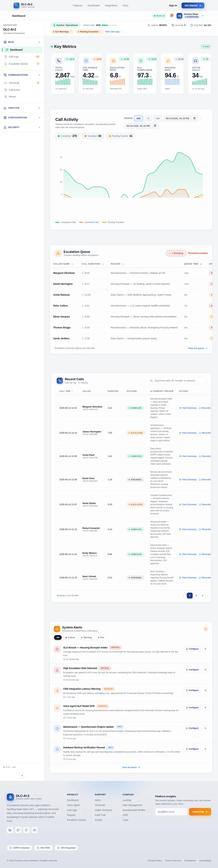218x868 pixels.
Task: Open Victoria Shaw user menu dropdown
Action: coord(203,16)
